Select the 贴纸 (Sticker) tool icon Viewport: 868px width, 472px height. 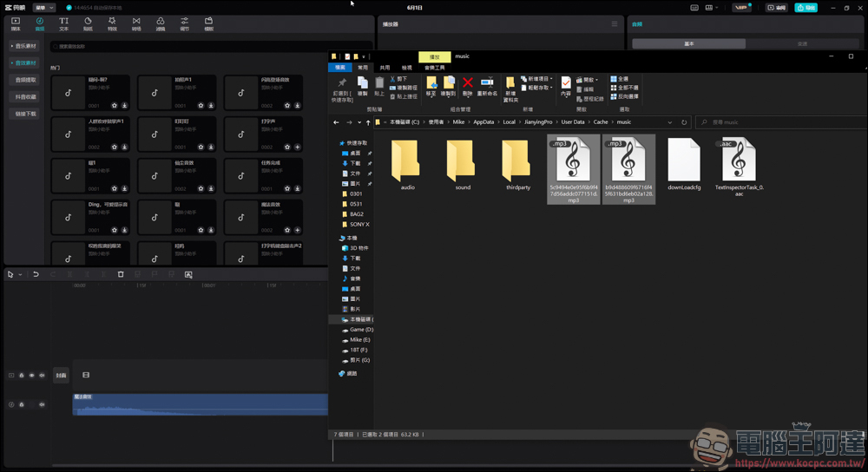pyautogui.click(x=88, y=23)
